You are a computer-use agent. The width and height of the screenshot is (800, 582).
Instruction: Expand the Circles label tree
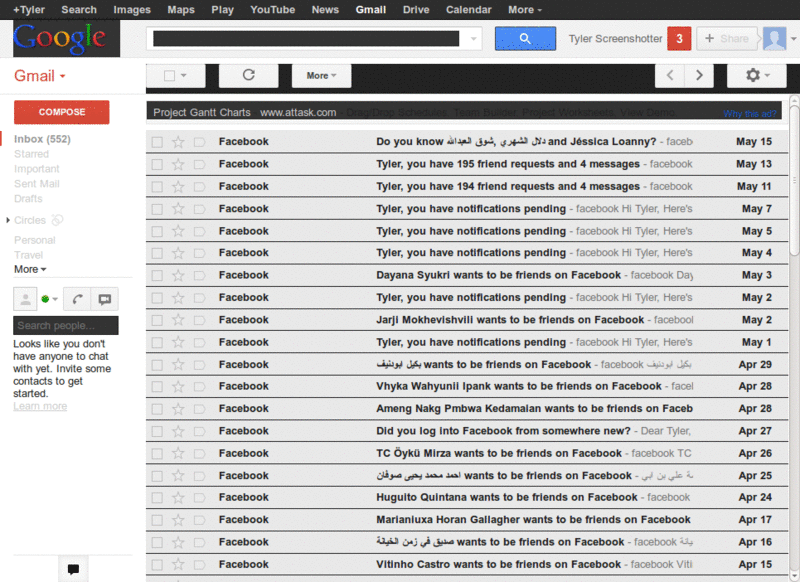pos(8,220)
